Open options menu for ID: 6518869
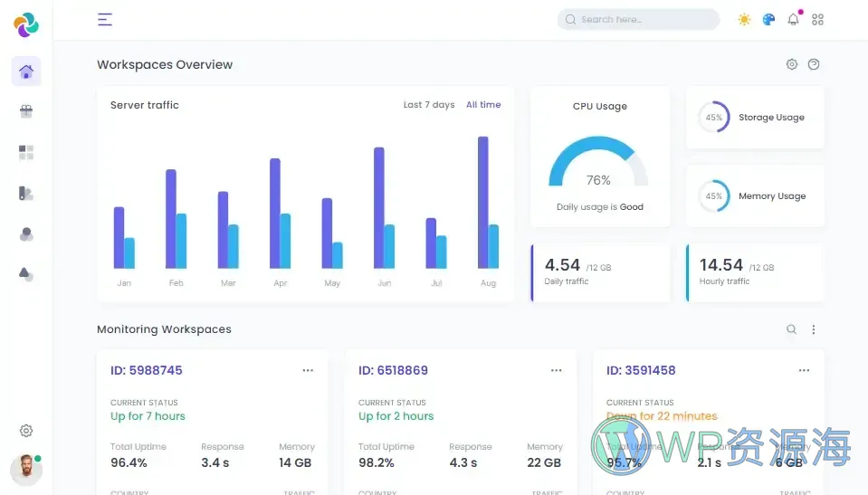This screenshot has width=868, height=495. 556,370
